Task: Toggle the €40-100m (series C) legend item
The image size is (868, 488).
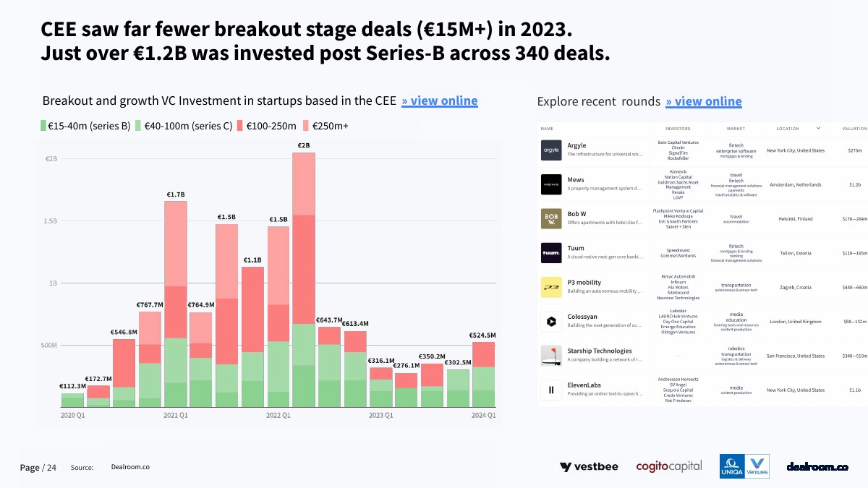Action: [184, 126]
